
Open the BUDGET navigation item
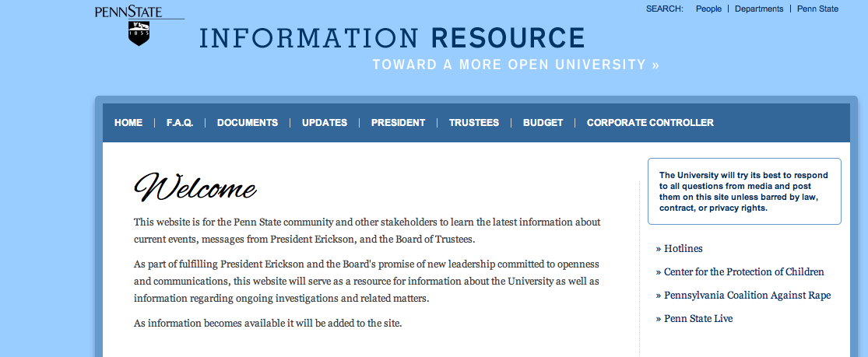point(543,123)
